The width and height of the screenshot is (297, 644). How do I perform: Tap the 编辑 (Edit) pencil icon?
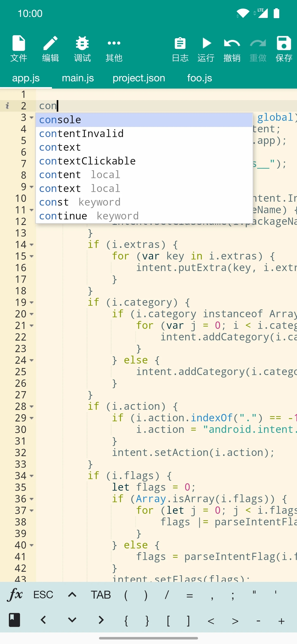(x=51, y=49)
